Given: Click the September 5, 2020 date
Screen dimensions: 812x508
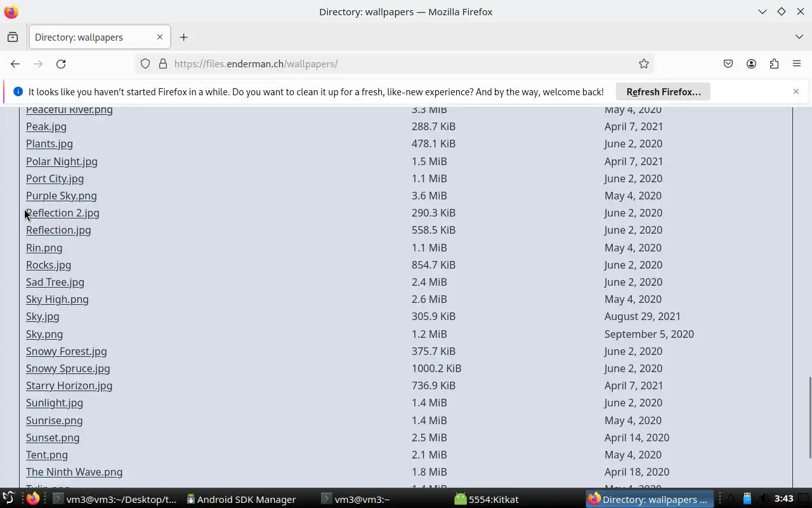Looking at the screenshot, I should 649,334.
